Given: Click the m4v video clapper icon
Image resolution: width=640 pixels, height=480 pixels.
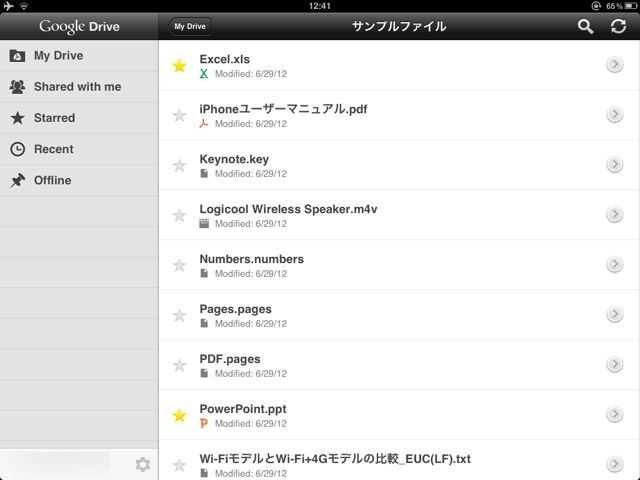Looking at the screenshot, I should click(204, 224).
